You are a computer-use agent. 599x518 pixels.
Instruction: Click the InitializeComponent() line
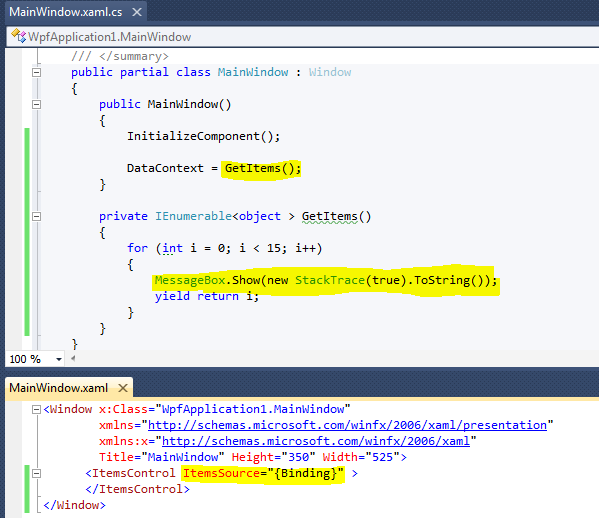(x=203, y=136)
